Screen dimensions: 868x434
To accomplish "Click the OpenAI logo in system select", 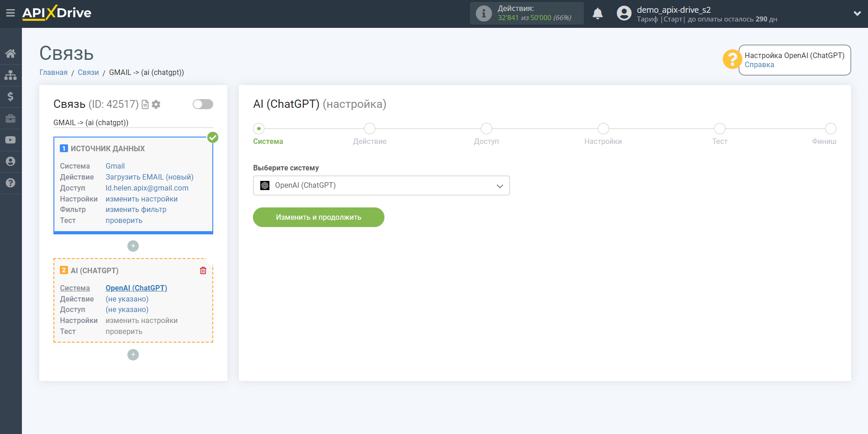I will pos(265,185).
